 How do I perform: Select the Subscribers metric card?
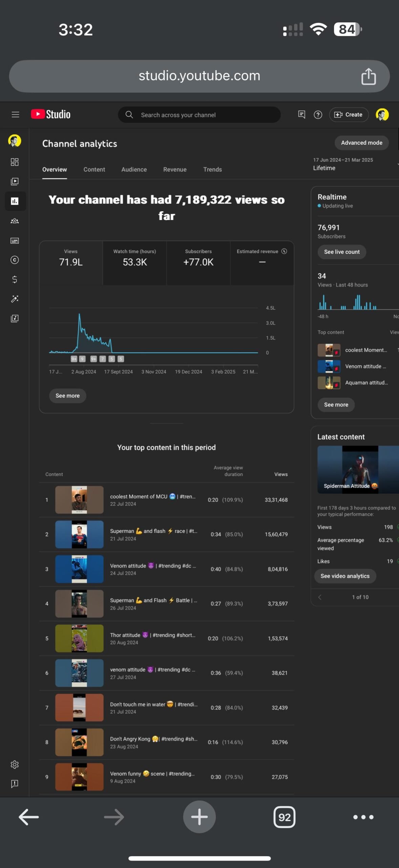[198, 263]
